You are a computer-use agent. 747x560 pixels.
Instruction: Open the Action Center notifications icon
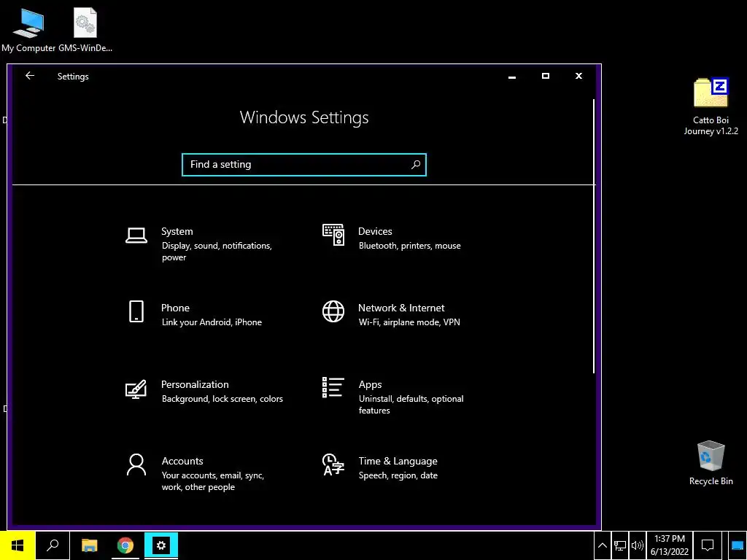(x=708, y=545)
